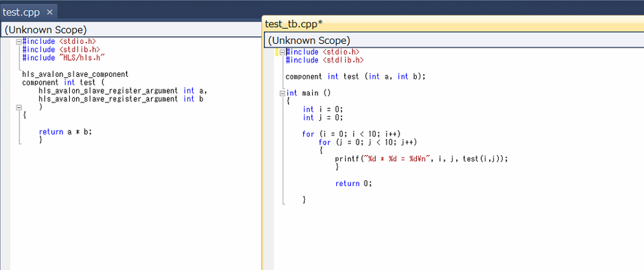Activate the test_tb.cpp* tab
Screen dimensions: 644x270
click(294, 24)
